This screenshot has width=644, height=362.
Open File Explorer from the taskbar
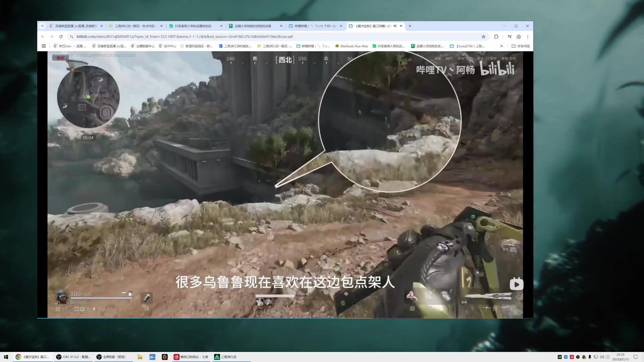pyautogui.click(x=140, y=357)
